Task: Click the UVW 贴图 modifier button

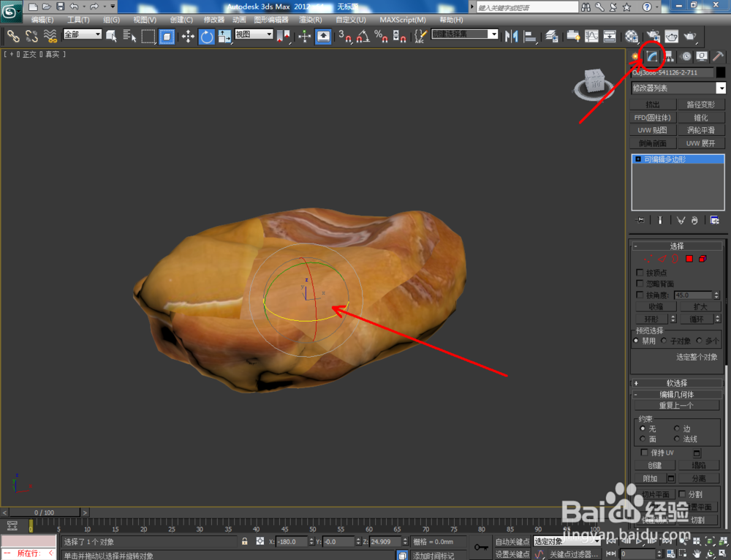Action: point(653,129)
